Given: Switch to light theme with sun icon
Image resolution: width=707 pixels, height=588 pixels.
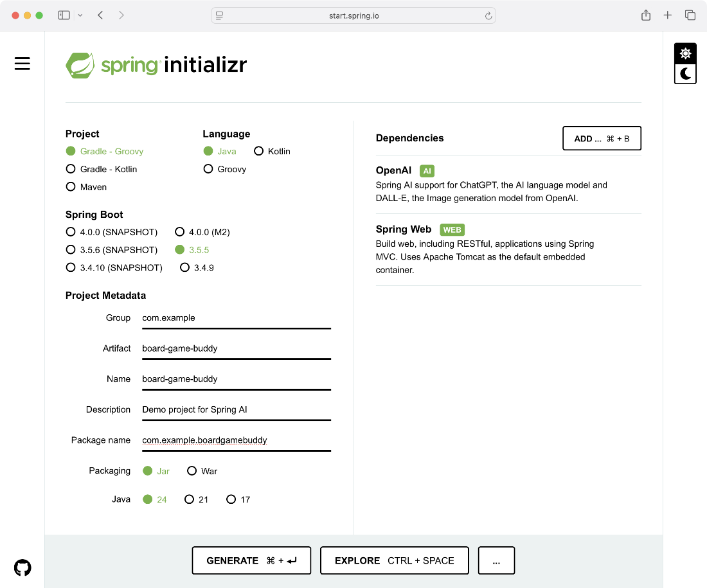Looking at the screenshot, I should [x=685, y=54].
